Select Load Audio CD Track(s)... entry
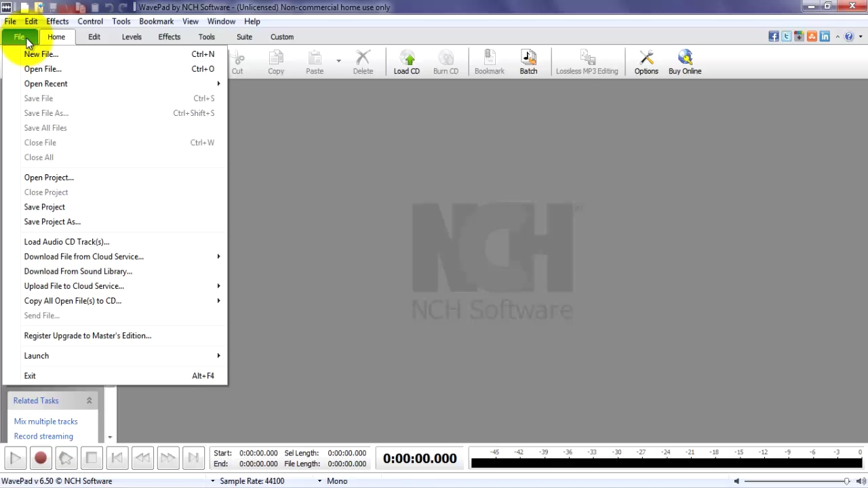 (122, 242)
